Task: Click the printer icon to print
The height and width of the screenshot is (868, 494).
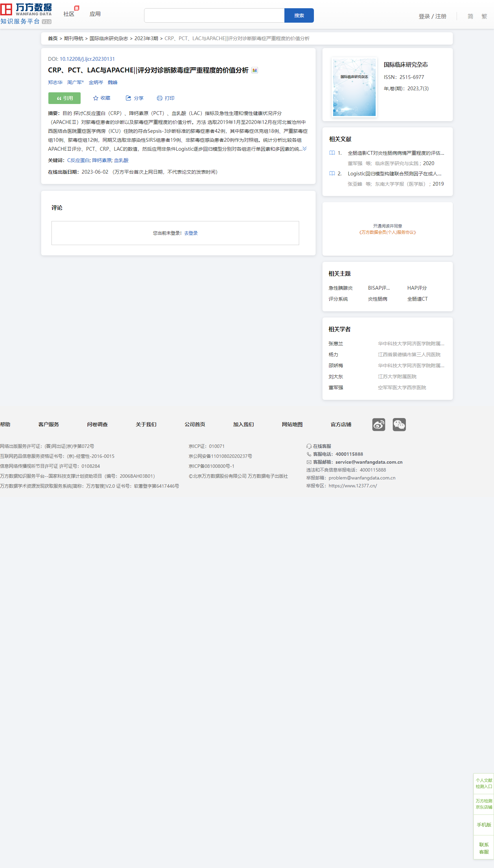Action: click(160, 98)
